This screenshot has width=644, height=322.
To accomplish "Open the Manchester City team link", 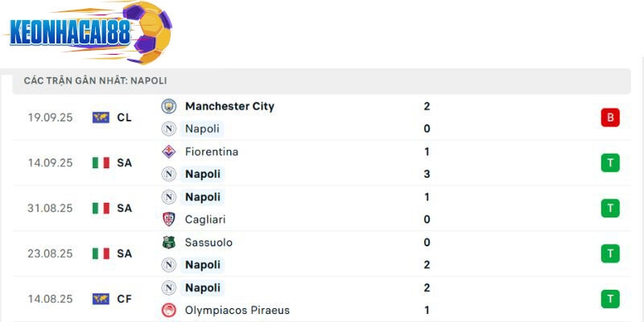I will 229,106.
